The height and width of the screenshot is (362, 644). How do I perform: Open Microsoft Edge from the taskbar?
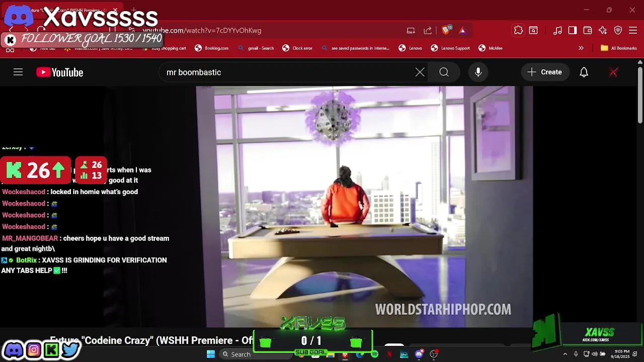[360, 354]
